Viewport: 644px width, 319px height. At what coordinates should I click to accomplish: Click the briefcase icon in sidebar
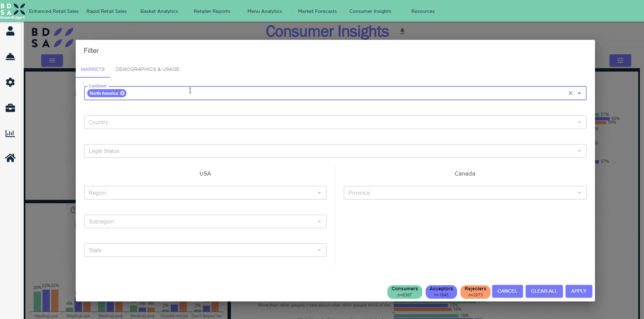click(x=10, y=108)
